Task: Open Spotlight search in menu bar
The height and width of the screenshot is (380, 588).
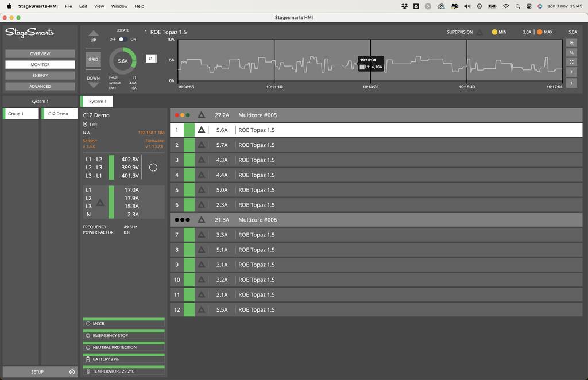Action: click(517, 6)
